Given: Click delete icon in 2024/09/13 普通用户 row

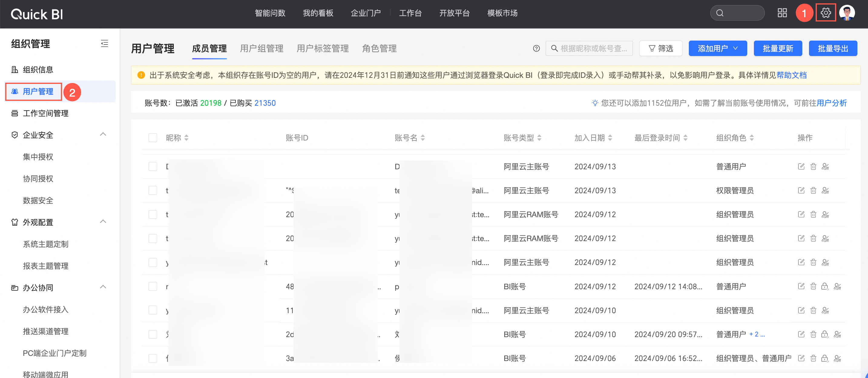Looking at the screenshot, I should pyautogui.click(x=814, y=166).
